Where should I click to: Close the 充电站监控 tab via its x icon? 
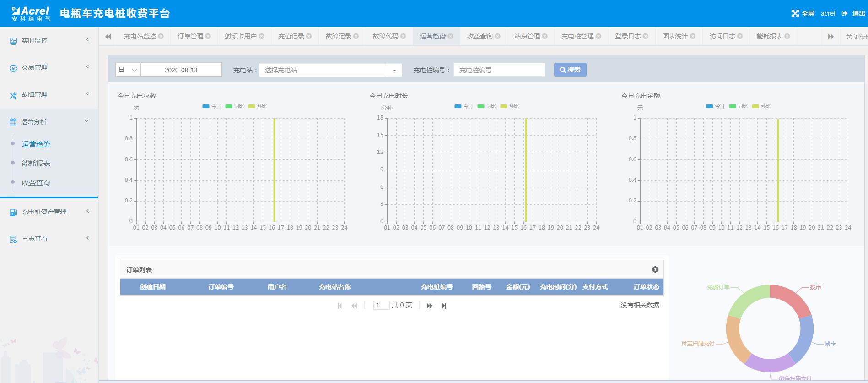(161, 36)
